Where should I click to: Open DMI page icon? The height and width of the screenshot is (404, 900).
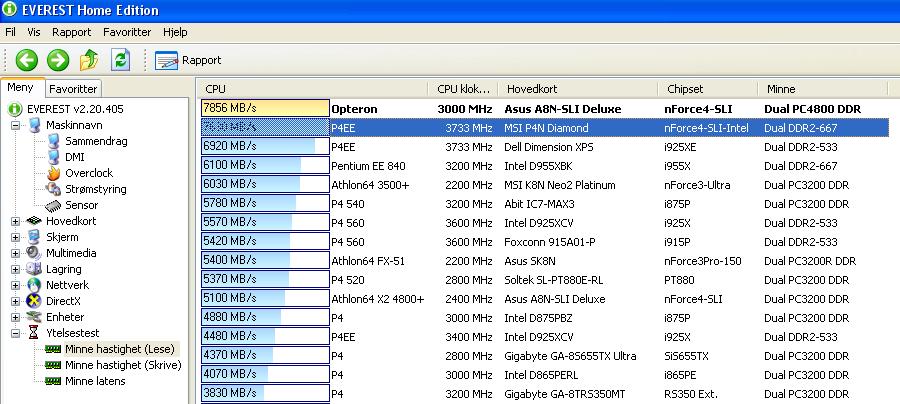pos(53,157)
